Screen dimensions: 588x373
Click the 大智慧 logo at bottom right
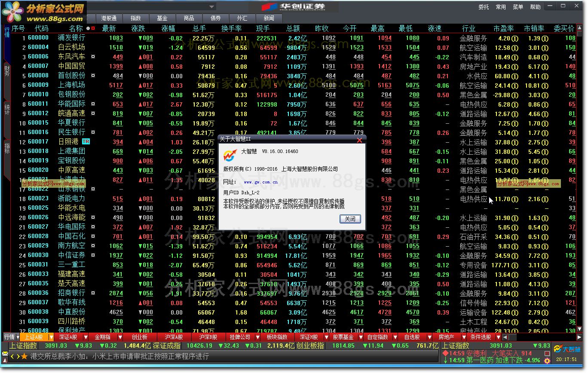click(x=567, y=349)
